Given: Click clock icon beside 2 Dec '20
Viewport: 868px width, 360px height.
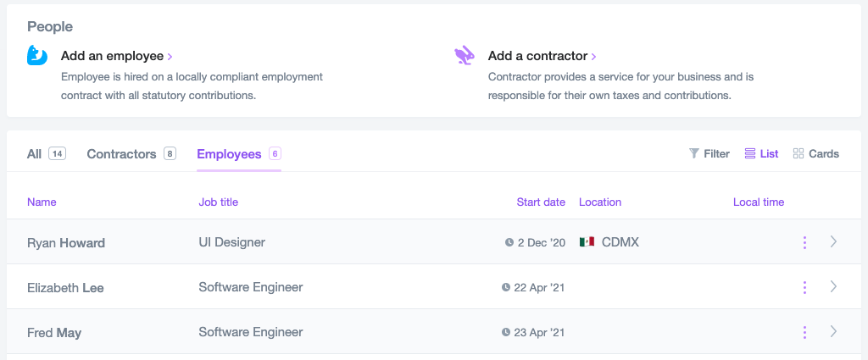Looking at the screenshot, I should (x=509, y=242).
